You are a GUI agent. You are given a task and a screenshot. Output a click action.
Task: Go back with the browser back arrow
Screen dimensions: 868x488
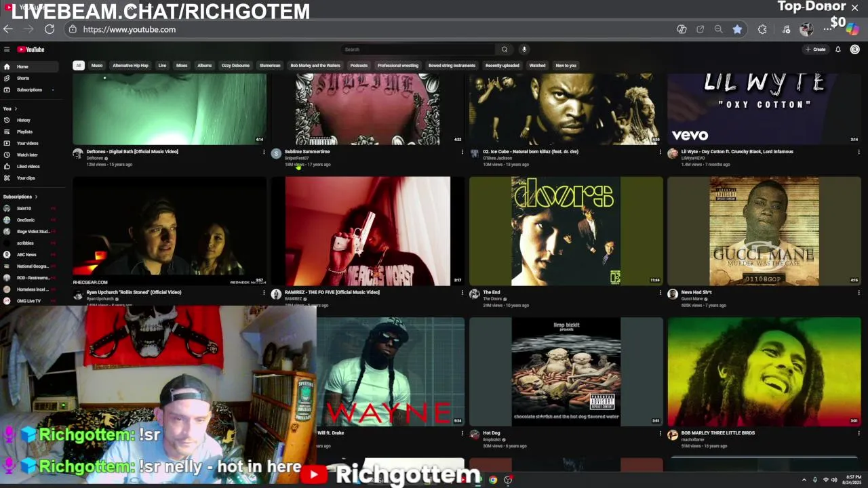point(8,29)
